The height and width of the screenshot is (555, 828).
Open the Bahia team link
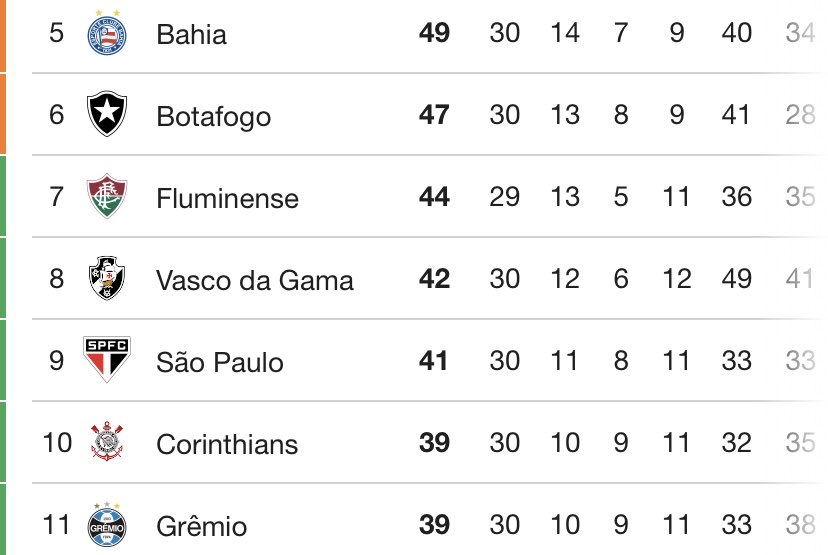[x=191, y=35]
